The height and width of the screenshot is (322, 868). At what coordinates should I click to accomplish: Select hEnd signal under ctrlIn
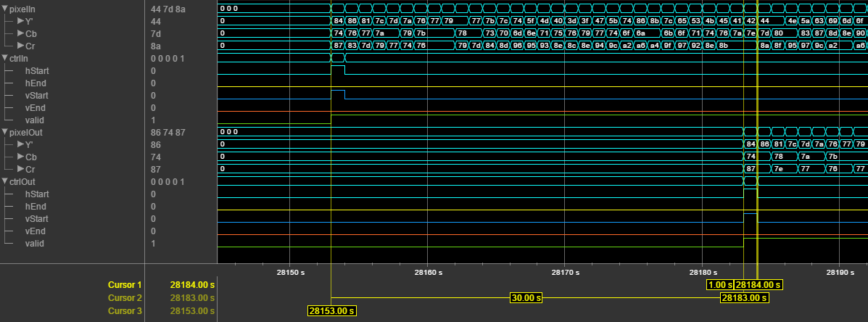(35, 83)
